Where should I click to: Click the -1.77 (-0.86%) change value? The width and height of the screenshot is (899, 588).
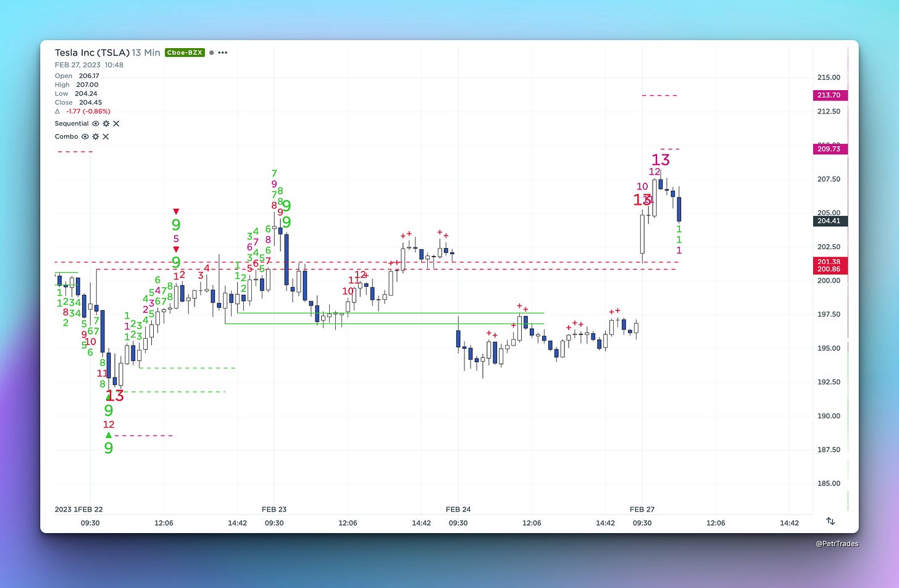click(88, 112)
